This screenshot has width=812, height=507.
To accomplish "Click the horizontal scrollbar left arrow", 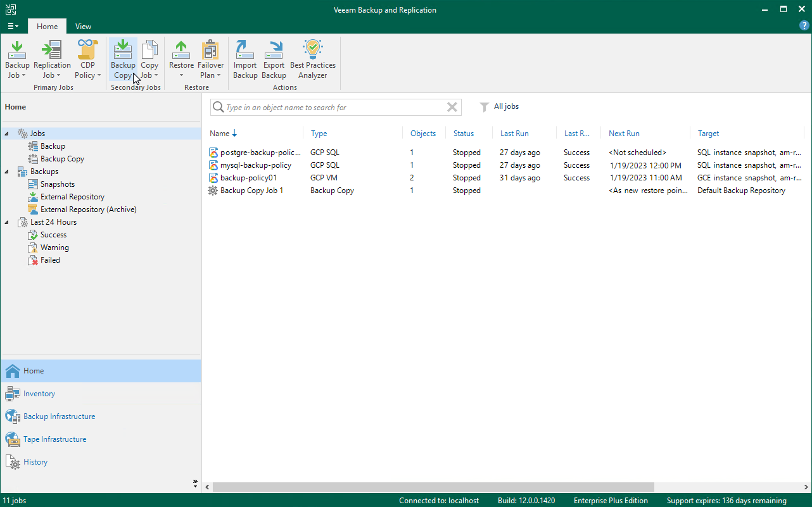I will click(207, 487).
